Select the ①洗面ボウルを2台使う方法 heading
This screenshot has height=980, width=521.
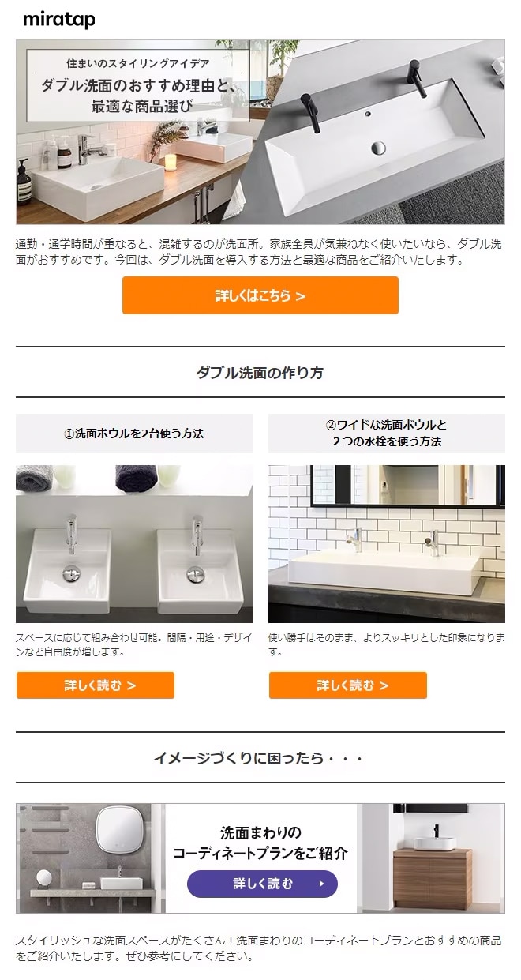pos(134,434)
